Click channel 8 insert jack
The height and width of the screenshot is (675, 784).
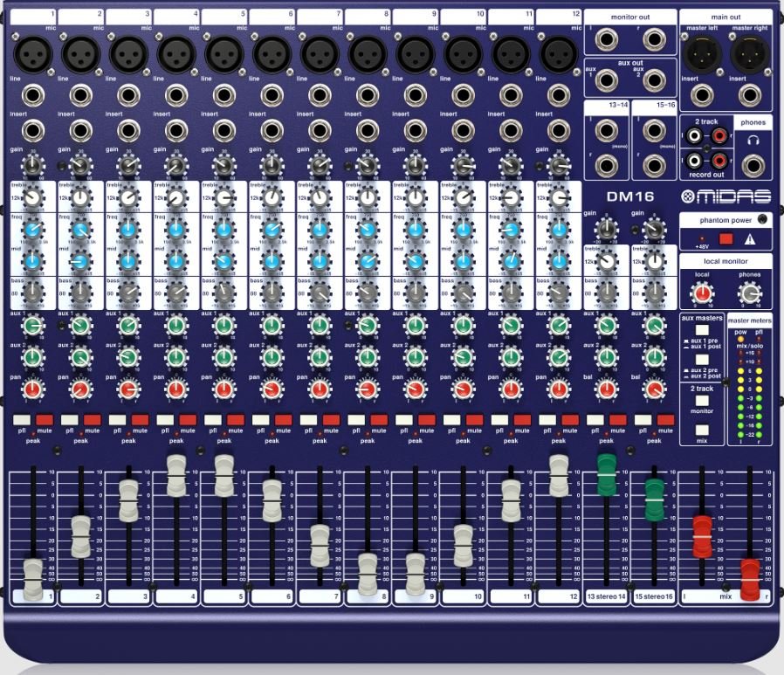(x=368, y=130)
